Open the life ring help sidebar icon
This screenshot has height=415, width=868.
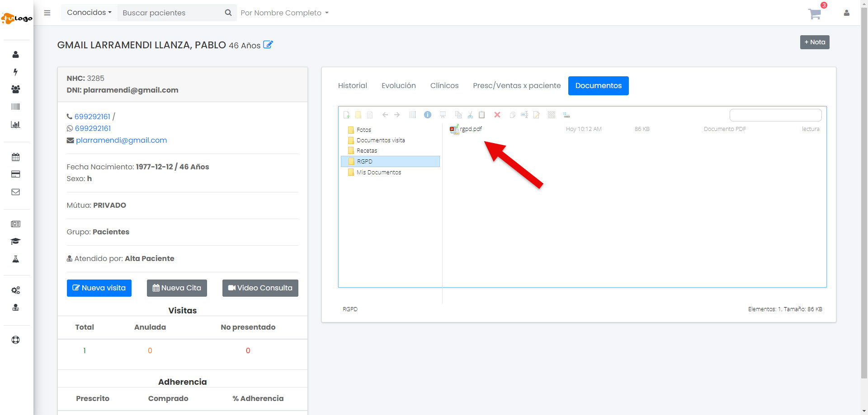[x=15, y=340]
